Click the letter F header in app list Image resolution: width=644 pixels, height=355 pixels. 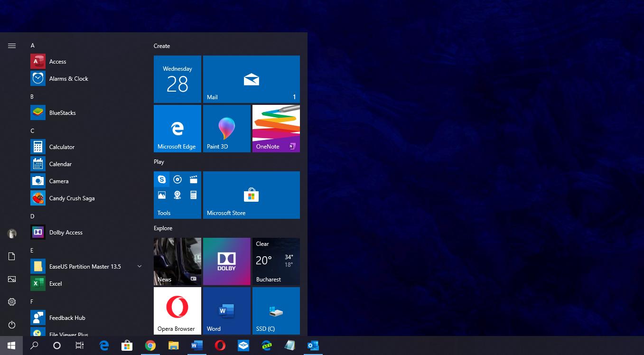coord(32,302)
